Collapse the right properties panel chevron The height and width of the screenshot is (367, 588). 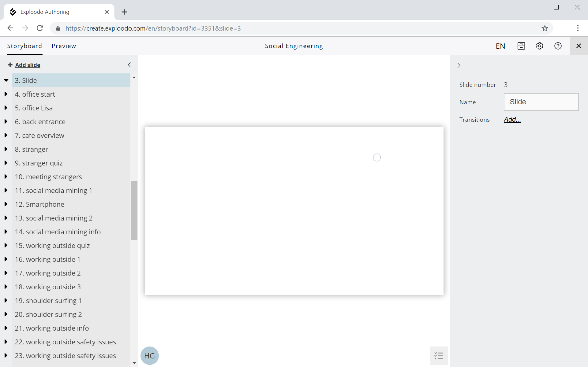click(459, 65)
